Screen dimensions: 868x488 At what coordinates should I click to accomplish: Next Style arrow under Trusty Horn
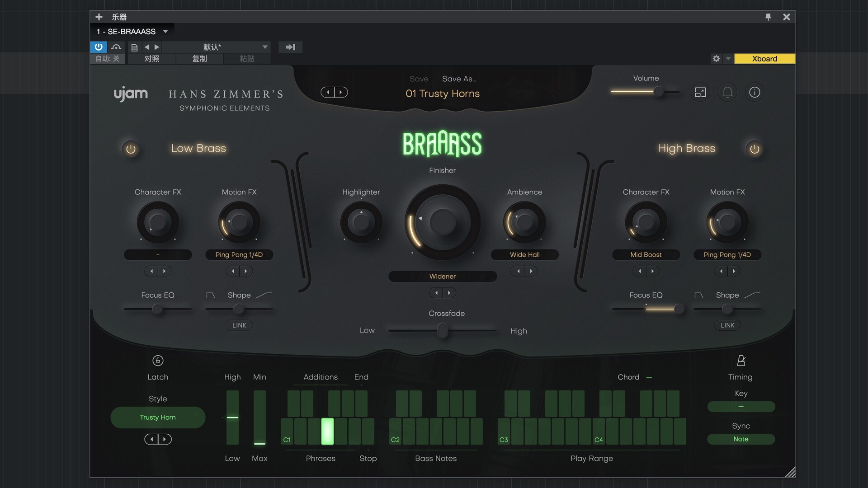pos(165,439)
